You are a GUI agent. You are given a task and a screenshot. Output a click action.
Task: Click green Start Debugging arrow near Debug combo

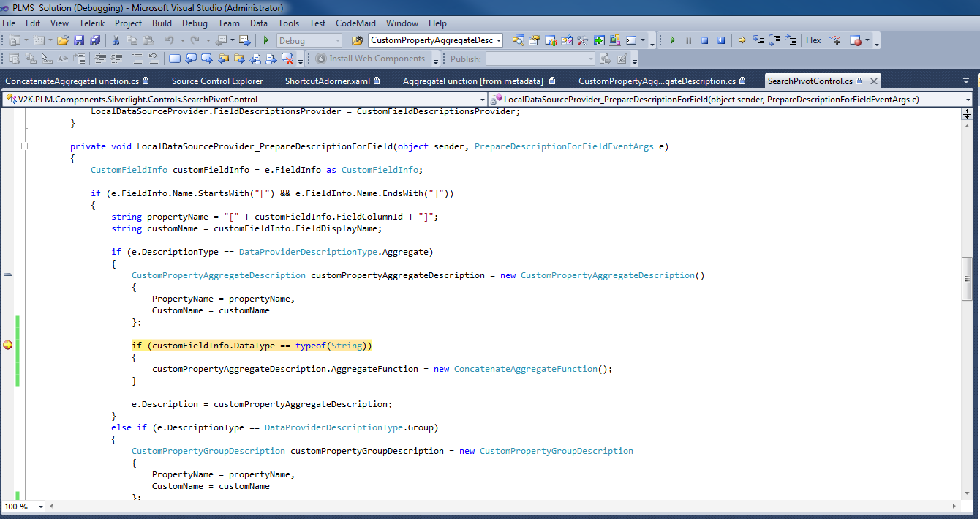point(265,40)
